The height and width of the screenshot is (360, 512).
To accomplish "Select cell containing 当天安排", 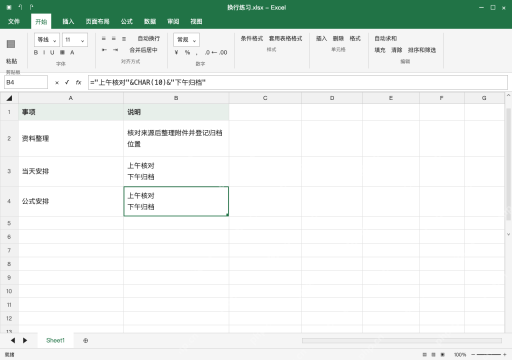I will (x=71, y=171).
